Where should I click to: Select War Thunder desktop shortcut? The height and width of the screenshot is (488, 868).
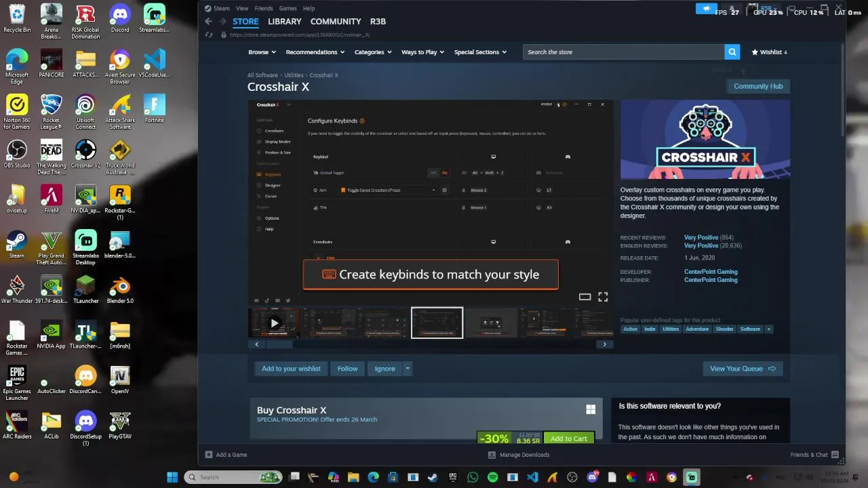[17, 289]
